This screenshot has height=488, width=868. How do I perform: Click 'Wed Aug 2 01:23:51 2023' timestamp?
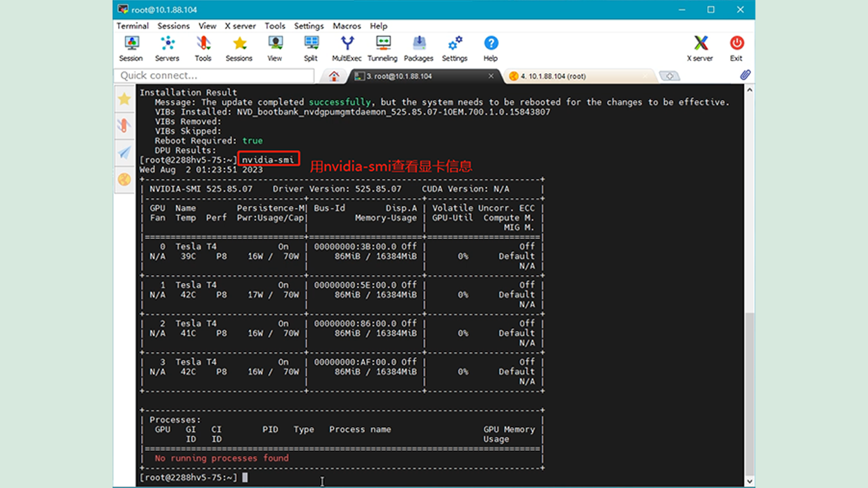[x=201, y=169]
